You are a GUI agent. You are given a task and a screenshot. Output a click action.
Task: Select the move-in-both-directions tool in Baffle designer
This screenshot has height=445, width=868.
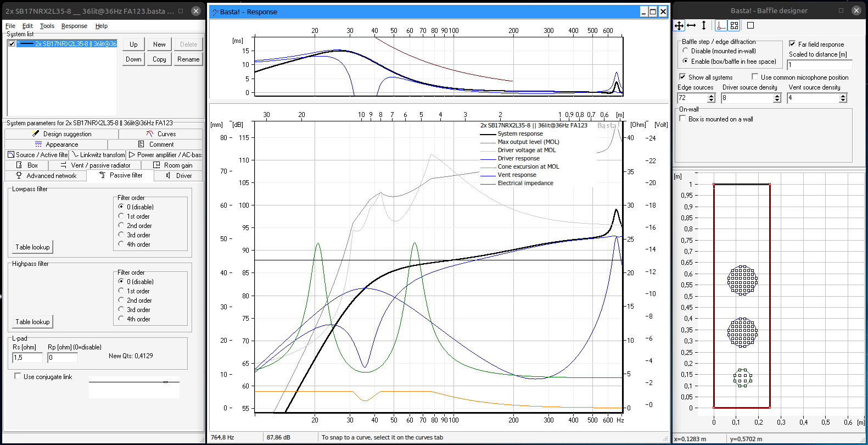(x=679, y=25)
